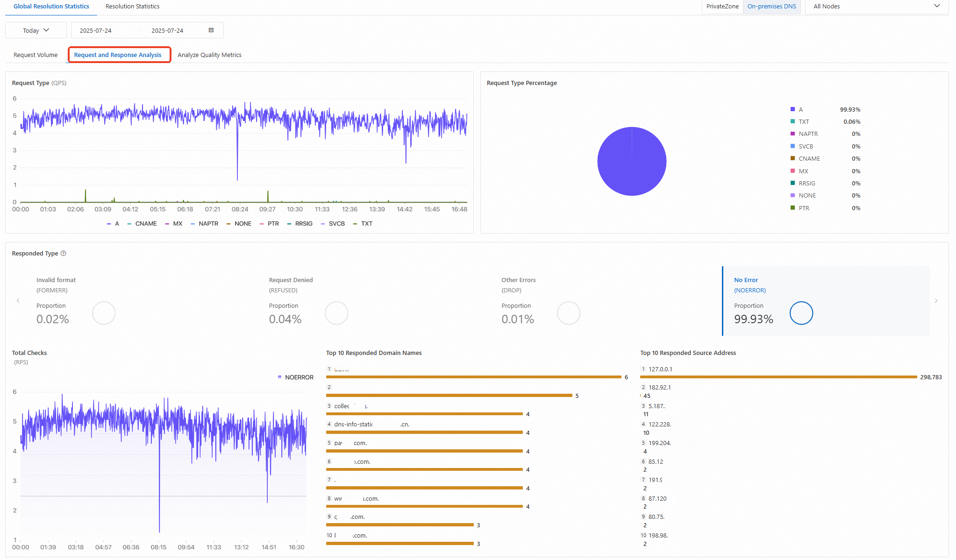Click the Request Denied proportion ring
956x560 pixels.
(336, 313)
